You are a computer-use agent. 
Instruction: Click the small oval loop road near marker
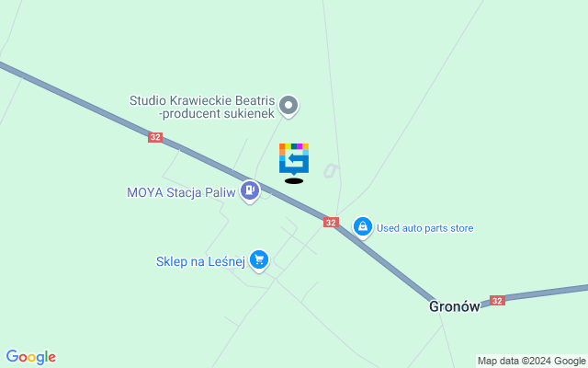pos(331,171)
